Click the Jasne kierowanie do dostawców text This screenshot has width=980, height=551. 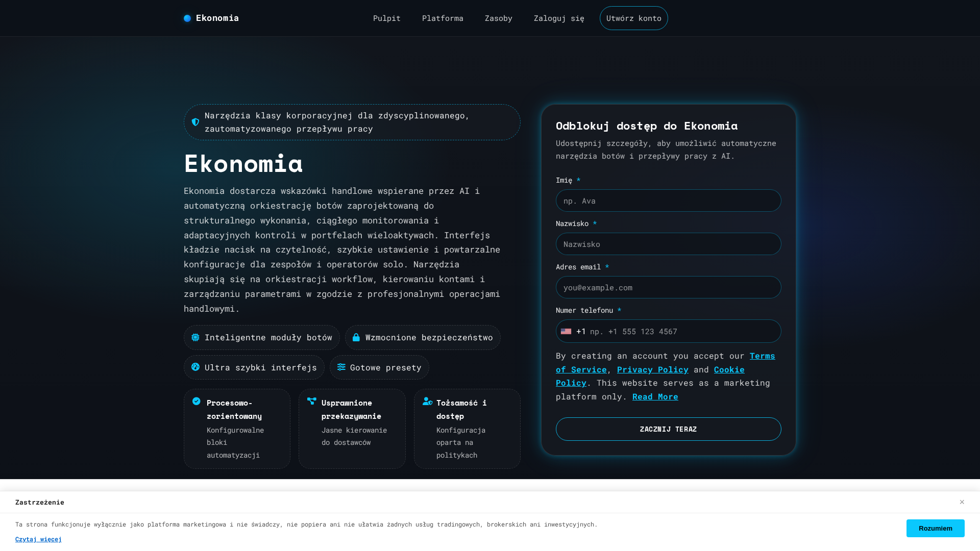pyautogui.click(x=354, y=436)
